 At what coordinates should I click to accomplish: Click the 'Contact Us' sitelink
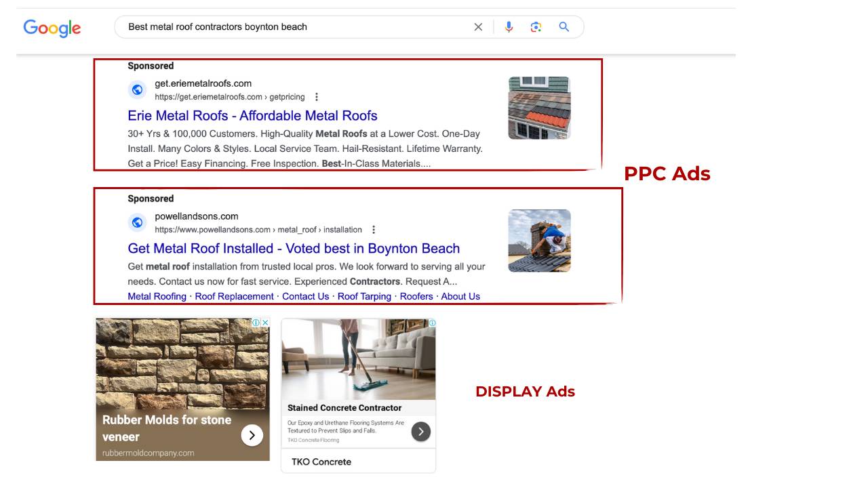click(x=305, y=296)
